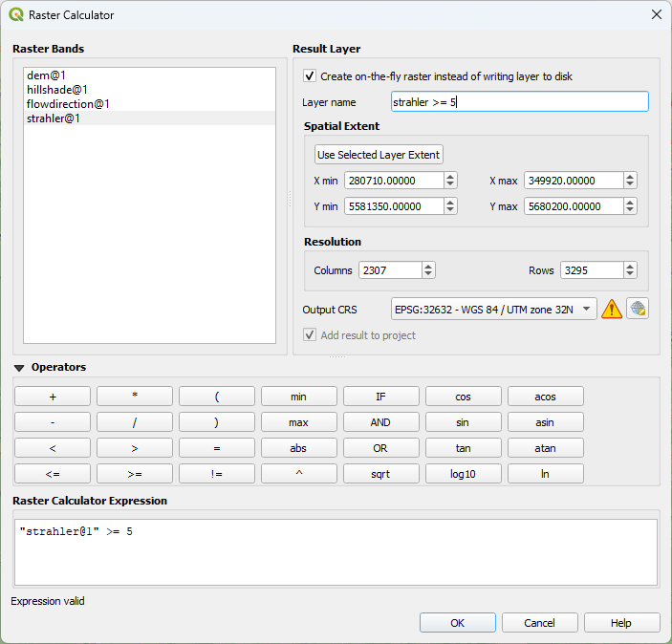Insert the min function
672x644 pixels.
298,397
